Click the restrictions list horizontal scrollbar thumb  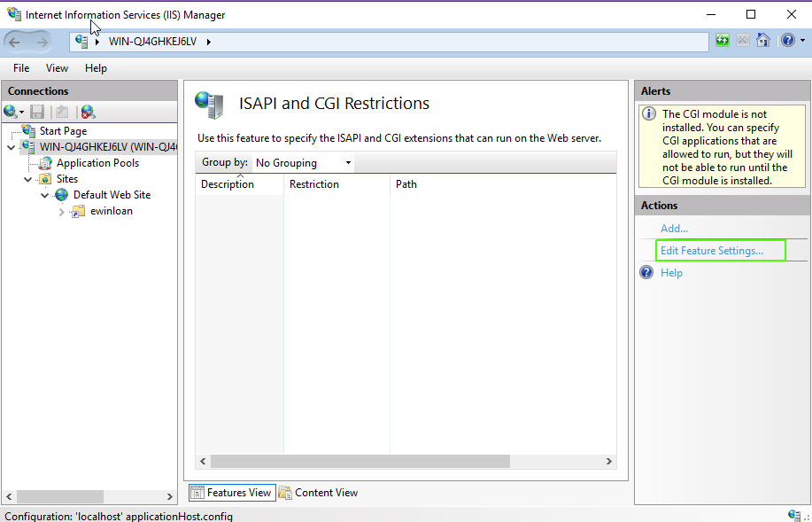[x=360, y=462]
